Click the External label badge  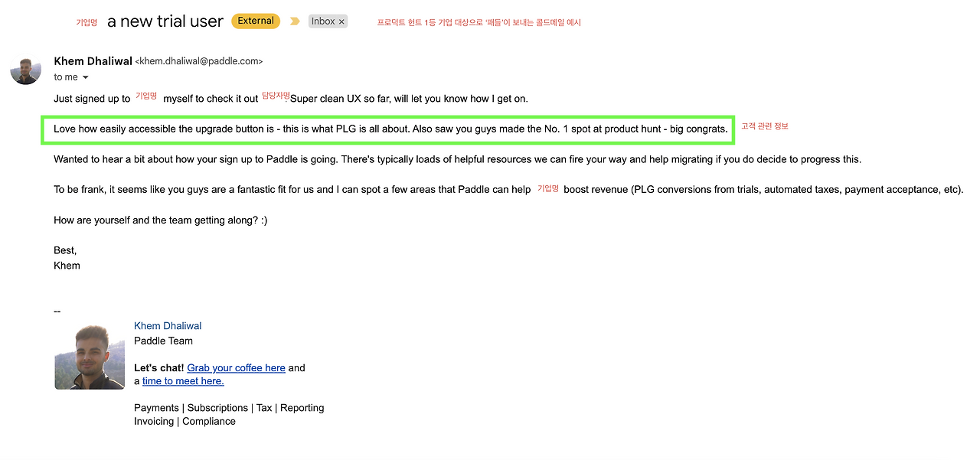(x=256, y=21)
